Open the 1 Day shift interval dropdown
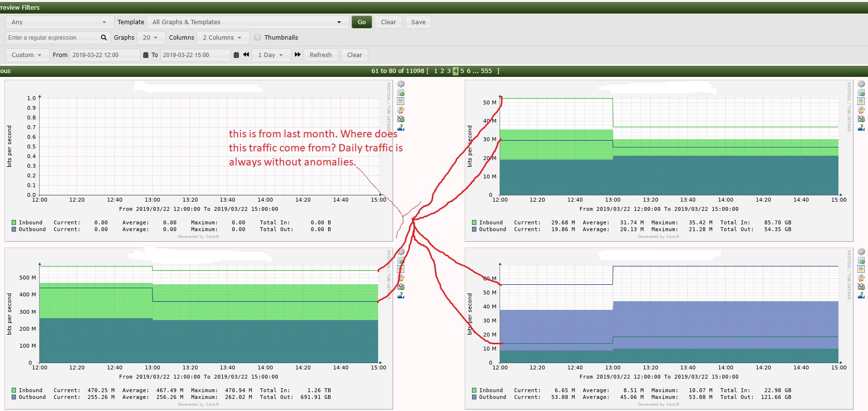 [x=272, y=55]
